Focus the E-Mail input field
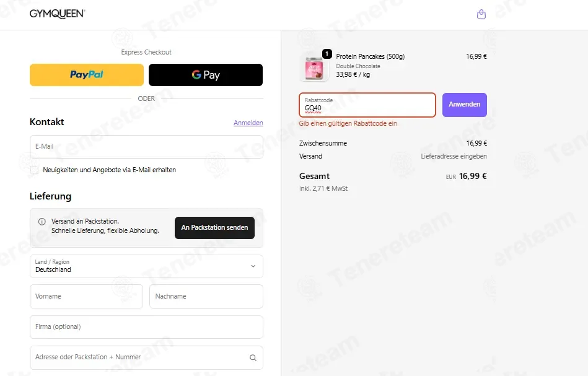The width and height of the screenshot is (588, 376). (146, 147)
